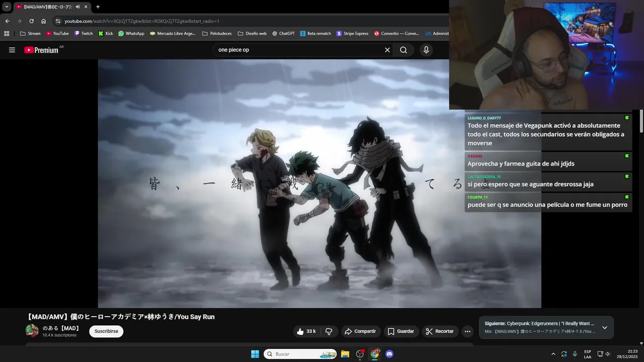Select the 10.4 k suscriptores text

tap(59, 335)
